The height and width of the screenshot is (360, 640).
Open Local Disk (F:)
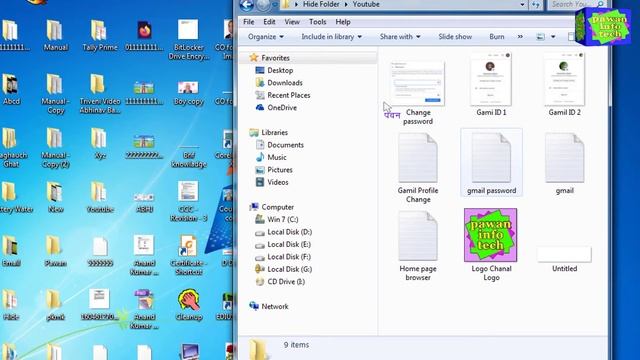coord(289,257)
